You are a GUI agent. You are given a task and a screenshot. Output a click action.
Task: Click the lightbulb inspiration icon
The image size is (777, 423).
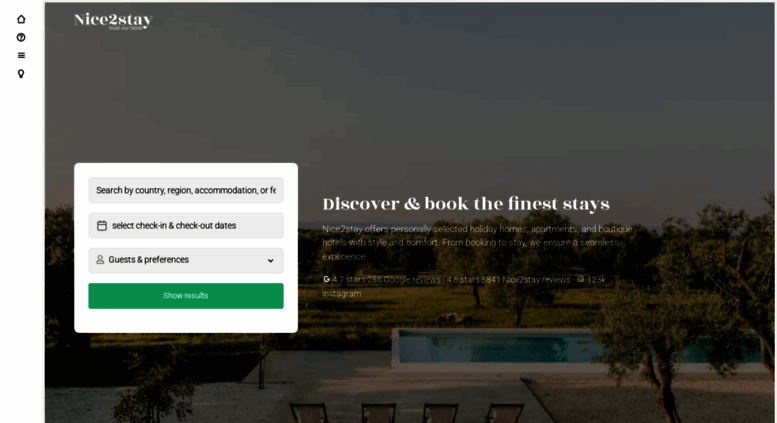click(x=21, y=74)
